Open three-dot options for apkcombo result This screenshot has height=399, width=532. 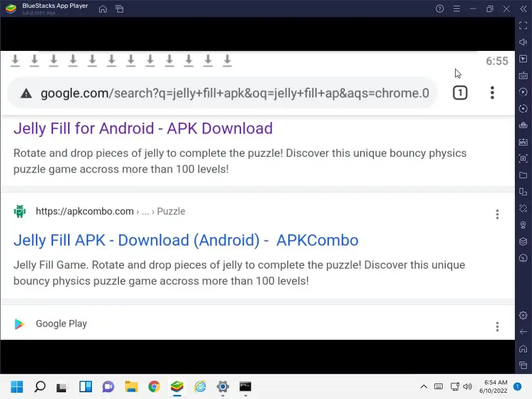point(497,215)
